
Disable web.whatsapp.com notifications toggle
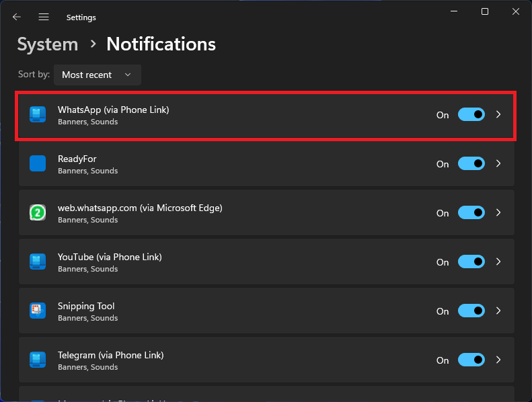tap(471, 212)
